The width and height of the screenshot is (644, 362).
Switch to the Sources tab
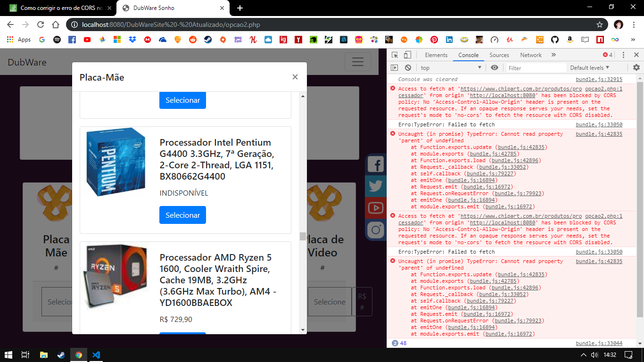(x=499, y=55)
